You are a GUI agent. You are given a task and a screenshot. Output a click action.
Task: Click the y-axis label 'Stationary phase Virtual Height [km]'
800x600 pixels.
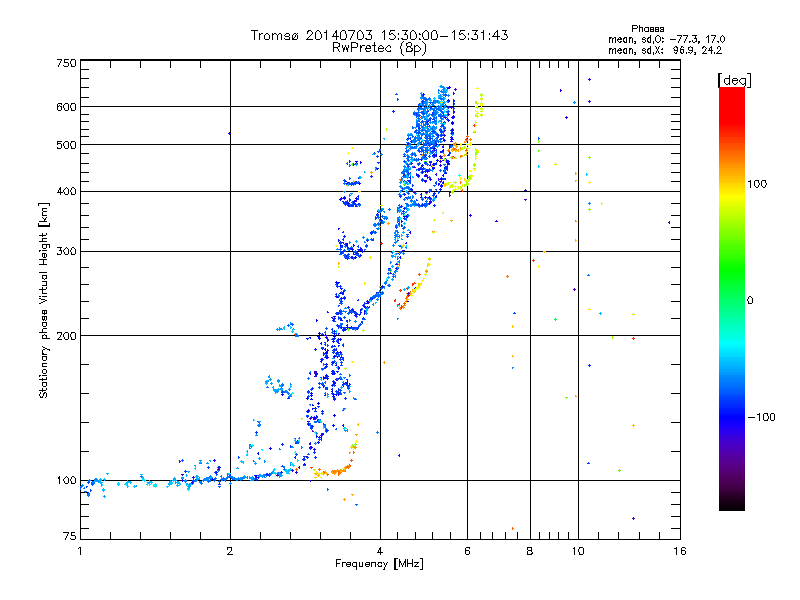click(x=43, y=301)
